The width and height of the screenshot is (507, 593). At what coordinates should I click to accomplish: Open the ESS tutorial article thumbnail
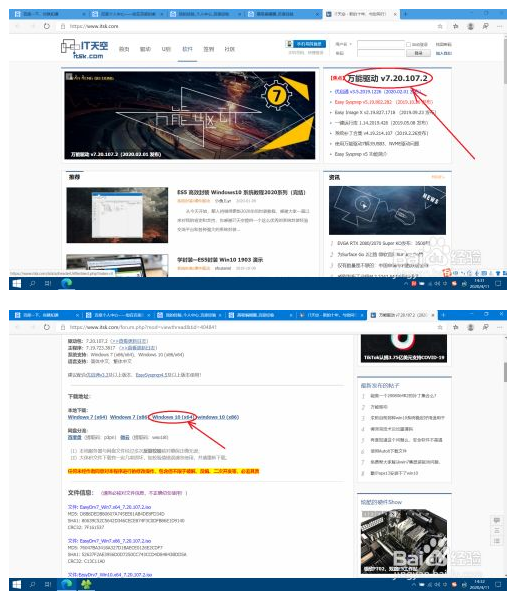click(117, 215)
